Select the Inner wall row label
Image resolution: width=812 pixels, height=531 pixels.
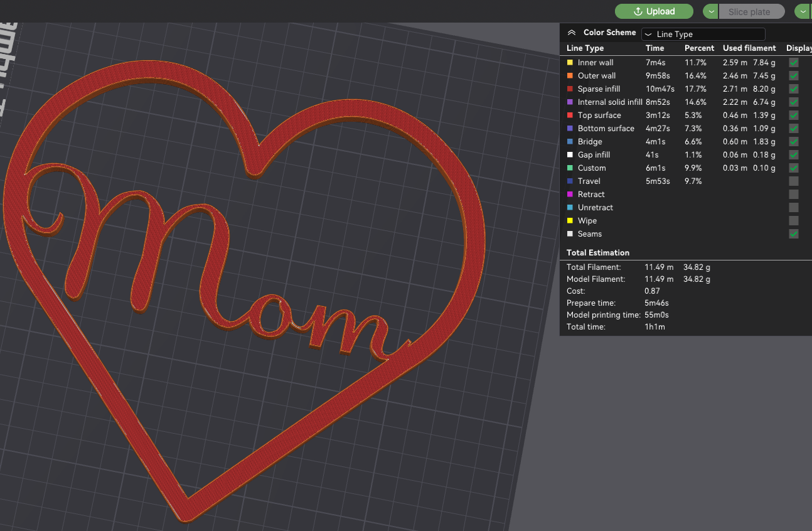pos(596,63)
